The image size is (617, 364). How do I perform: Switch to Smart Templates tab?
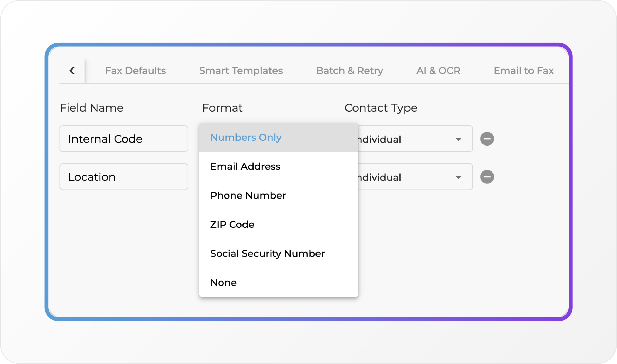pos(241,71)
